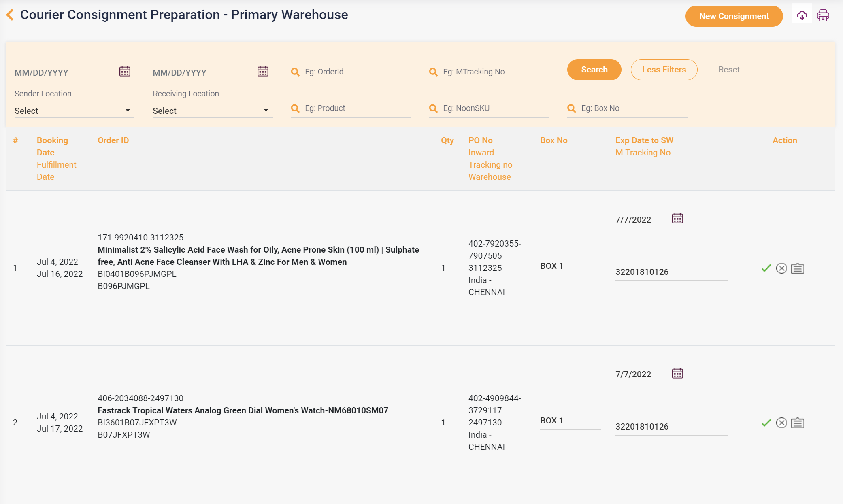This screenshot has height=504, width=843.
Task: Click the Reset link/button
Action: [x=728, y=70]
